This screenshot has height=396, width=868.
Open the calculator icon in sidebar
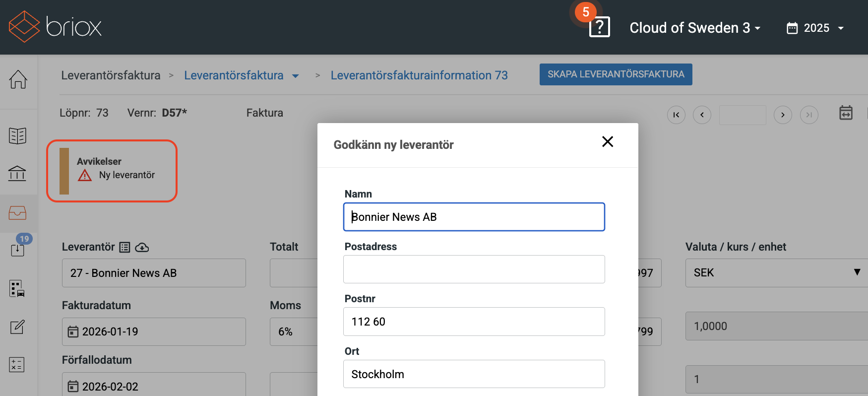tap(17, 365)
